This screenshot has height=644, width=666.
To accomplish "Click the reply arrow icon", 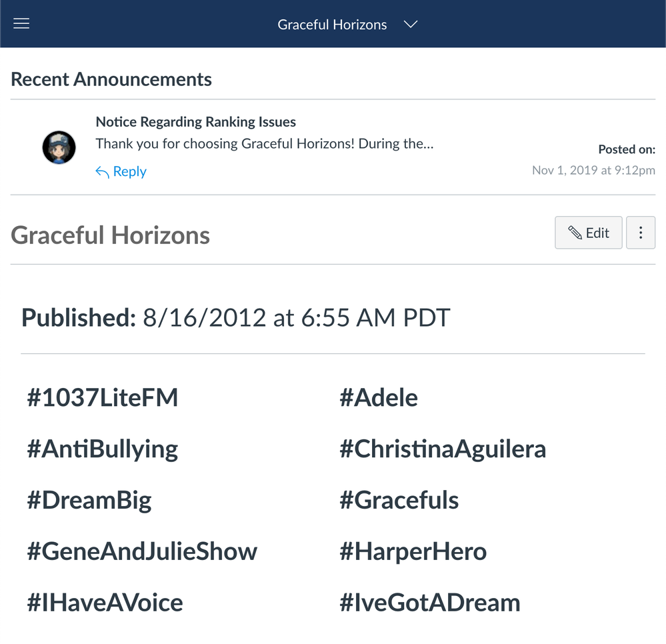I will [x=102, y=173].
